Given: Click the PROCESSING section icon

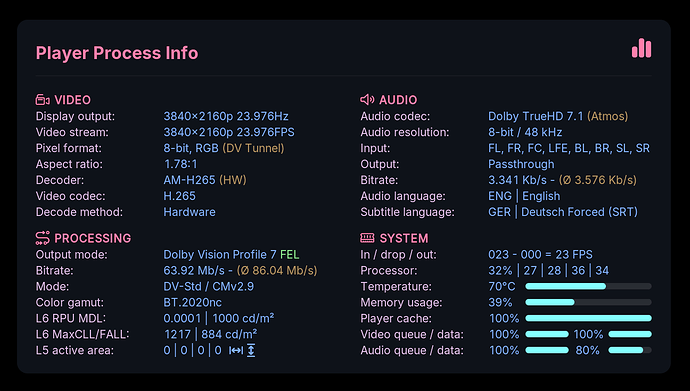Looking at the screenshot, I should (42, 238).
